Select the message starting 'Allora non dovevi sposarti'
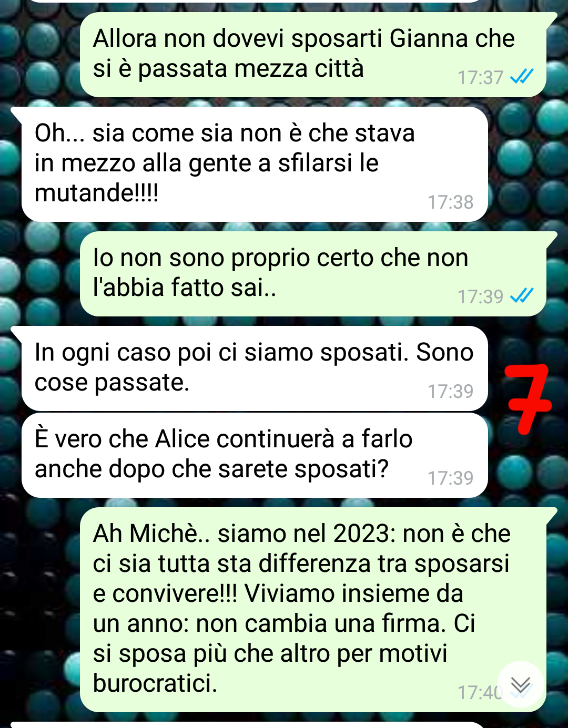568x728 pixels. point(313,55)
